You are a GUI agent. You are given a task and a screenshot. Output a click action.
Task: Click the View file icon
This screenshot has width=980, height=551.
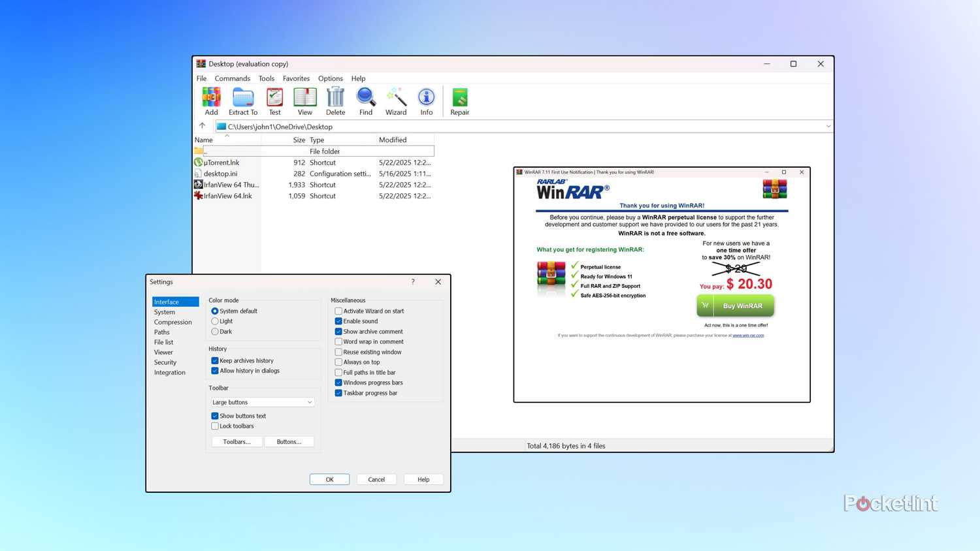point(304,100)
